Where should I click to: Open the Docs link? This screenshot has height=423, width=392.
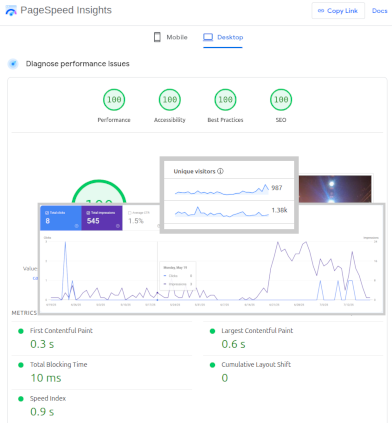380,11
